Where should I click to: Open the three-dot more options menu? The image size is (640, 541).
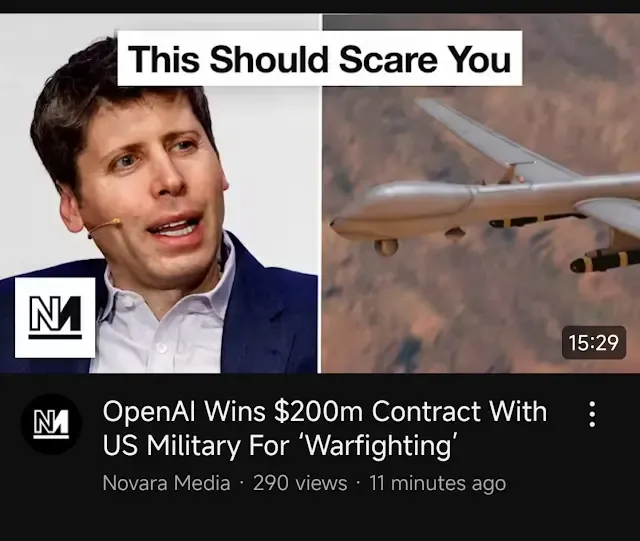[x=592, y=414]
